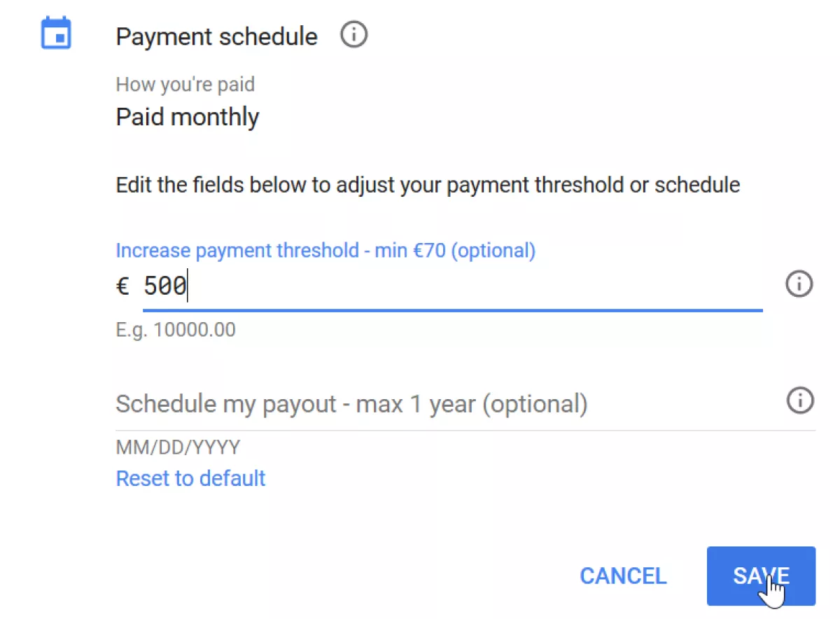
Task: Click the Edit the fields below instruction text
Action: pyautogui.click(x=428, y=186)
